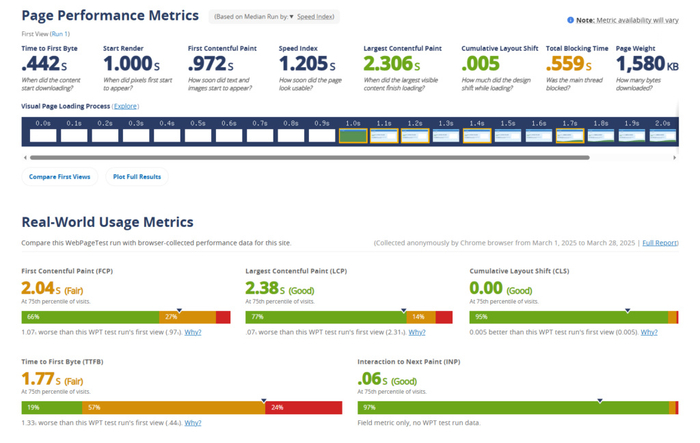
Task: Click the 1,580 KB Page Weight value
Action: tap(647, 64)
